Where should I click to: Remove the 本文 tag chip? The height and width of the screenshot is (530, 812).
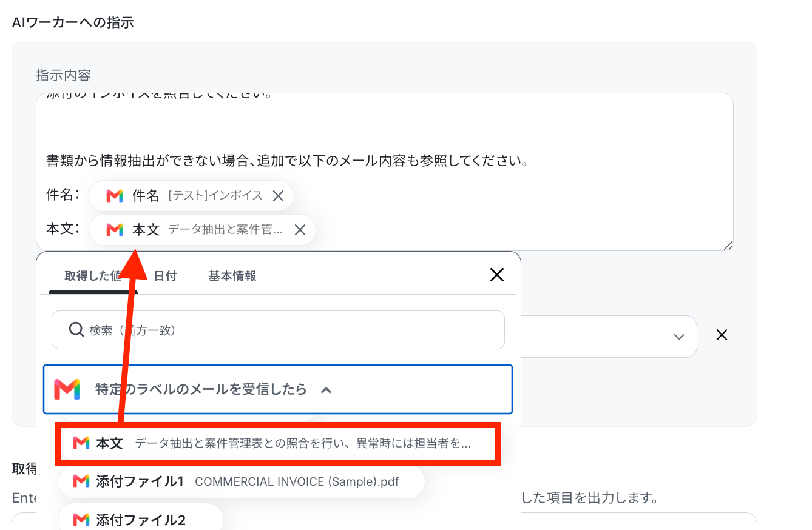pos(300,230)
